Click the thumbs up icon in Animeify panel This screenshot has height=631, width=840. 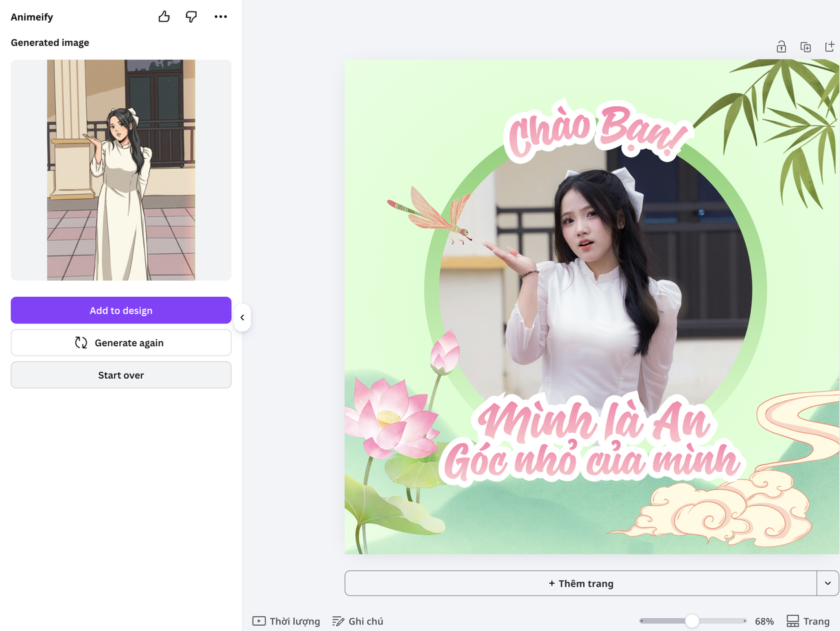(164, 17)
